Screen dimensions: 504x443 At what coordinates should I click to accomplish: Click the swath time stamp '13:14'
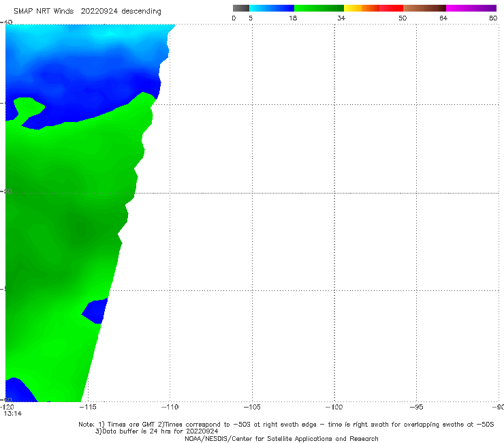click(13, 414)
